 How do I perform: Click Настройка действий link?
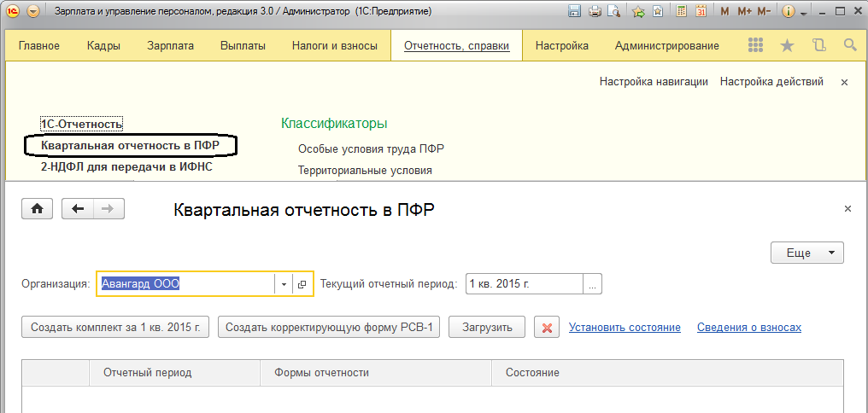tap(771, 82)
